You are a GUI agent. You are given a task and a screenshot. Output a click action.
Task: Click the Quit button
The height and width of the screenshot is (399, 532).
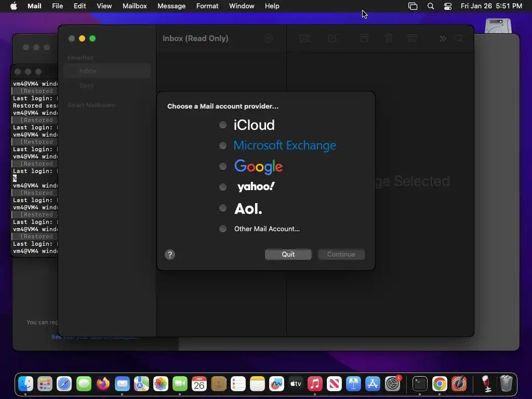pyautogui.click(x=288, y=255)
